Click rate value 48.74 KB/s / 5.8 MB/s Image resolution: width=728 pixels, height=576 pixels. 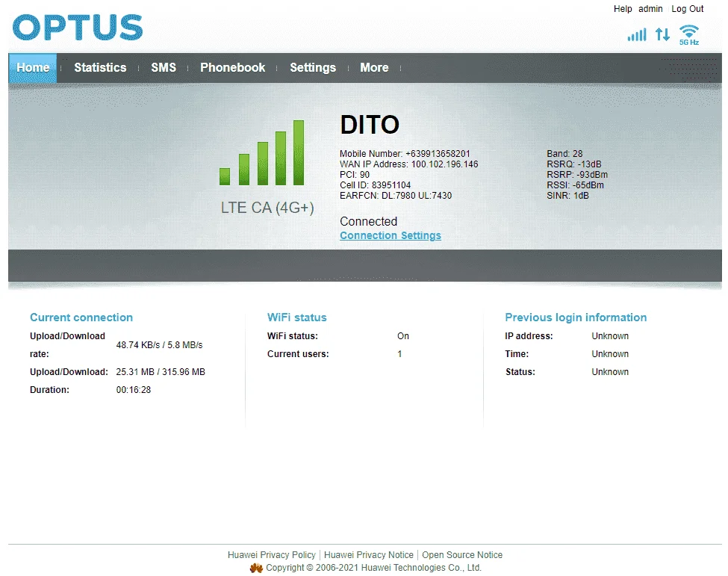pyautogui.click(x=159, y=345)
